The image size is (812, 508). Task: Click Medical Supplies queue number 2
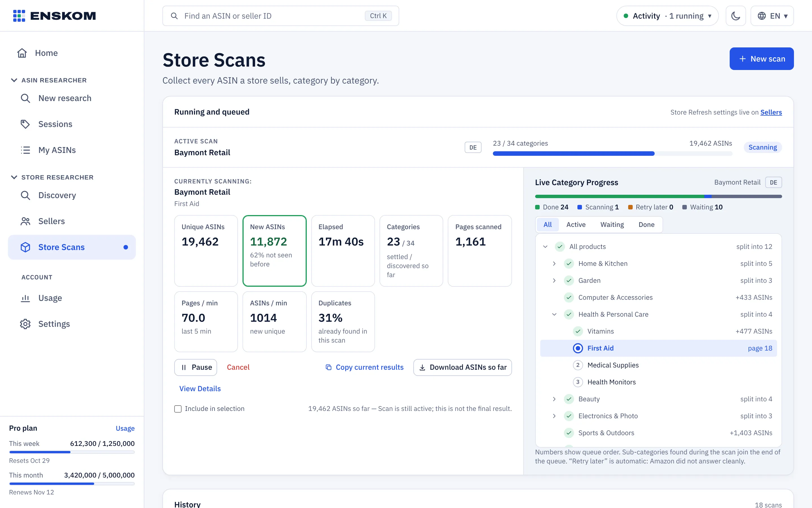[578, 365]
